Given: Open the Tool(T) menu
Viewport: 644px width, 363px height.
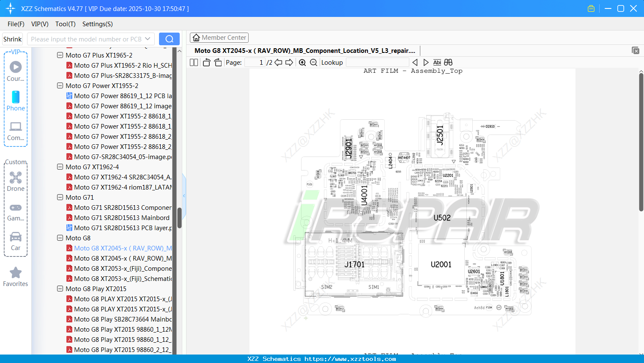Looking at the screenshot, I should pos(66,24).
